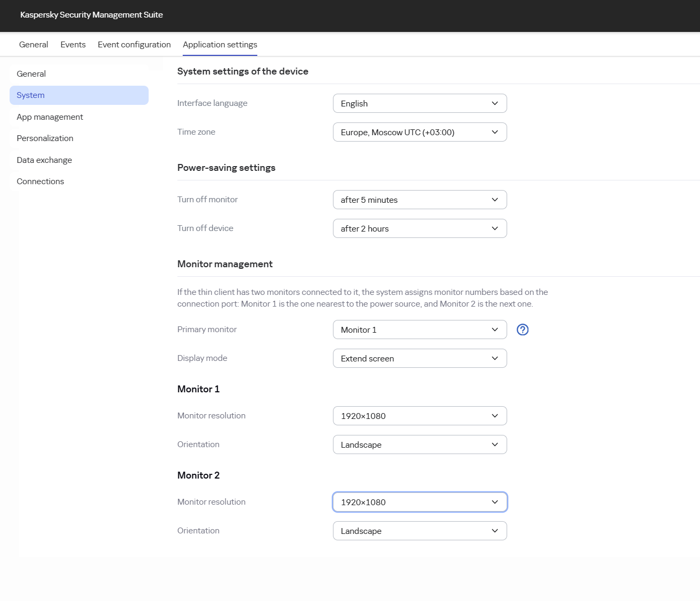
Task: Open the Primary monitor help tooltip
Action: pyautogui.click(x=523, y=330)
